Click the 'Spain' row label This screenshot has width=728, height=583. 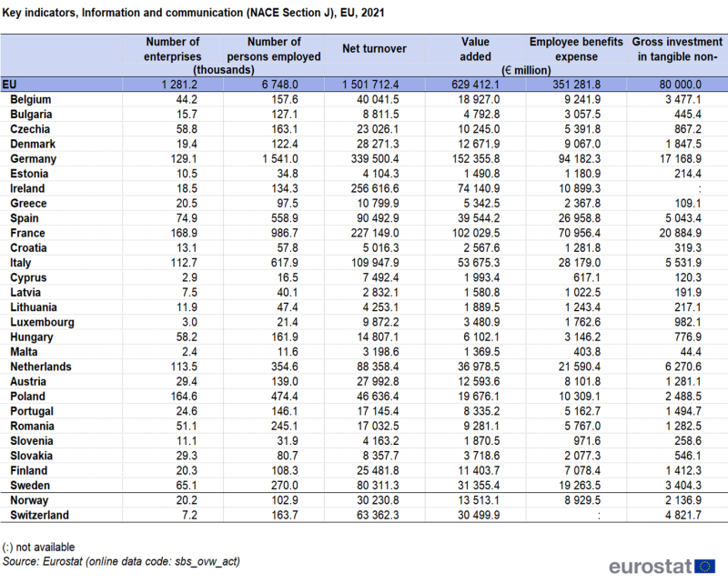[25, 218]
